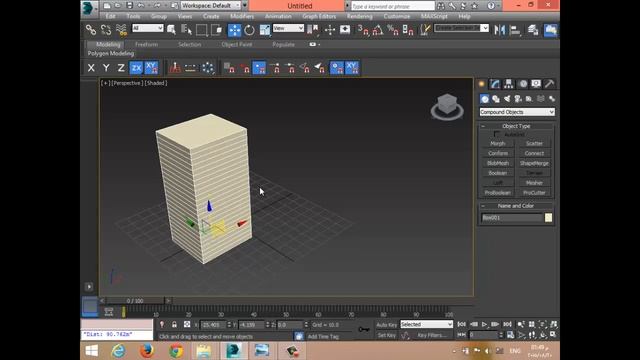Open the Modifiers menu
Viewport: 640px width, 360px height.
(242, 16)
